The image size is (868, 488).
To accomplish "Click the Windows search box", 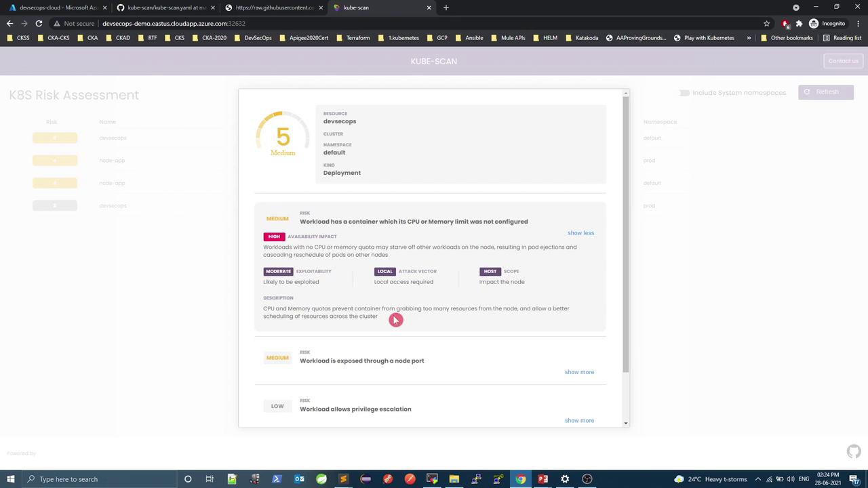I will 99,479.
